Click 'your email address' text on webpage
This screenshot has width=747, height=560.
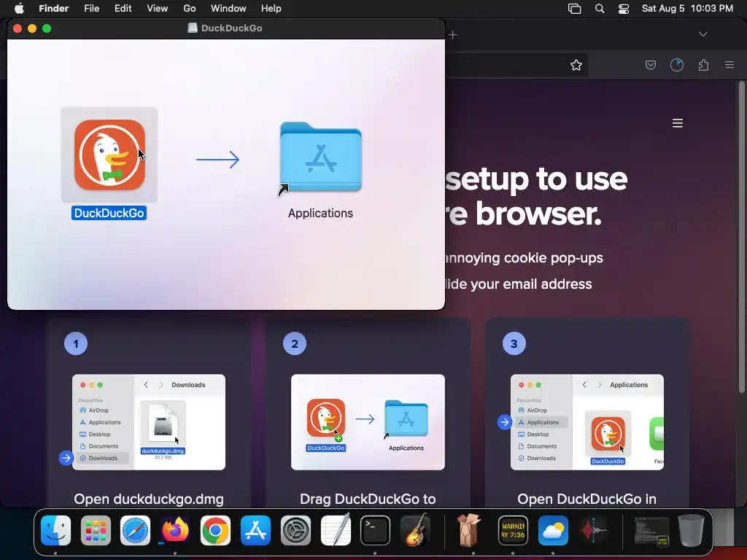click(531, 284)
